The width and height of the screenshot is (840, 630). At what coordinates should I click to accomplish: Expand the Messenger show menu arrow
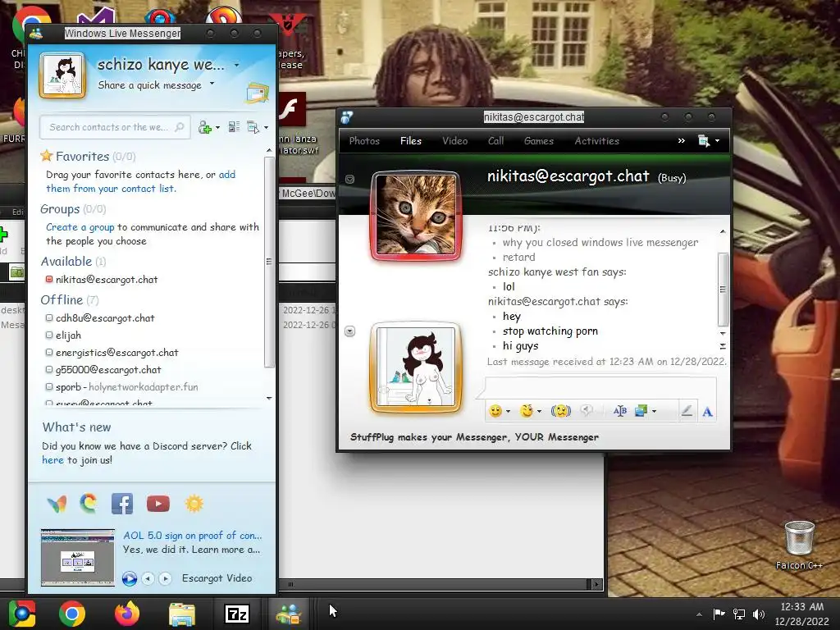click(266, 127)
